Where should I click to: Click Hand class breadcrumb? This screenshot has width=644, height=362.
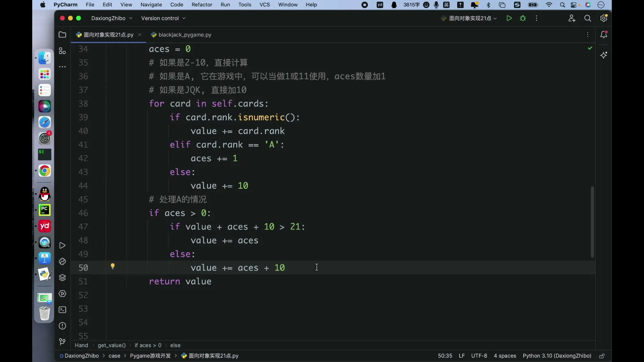pos(82,346)
